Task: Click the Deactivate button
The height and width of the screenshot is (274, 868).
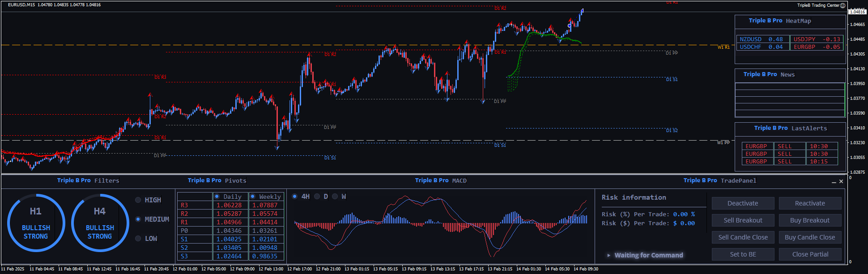Action: click(x=743, y=203)
